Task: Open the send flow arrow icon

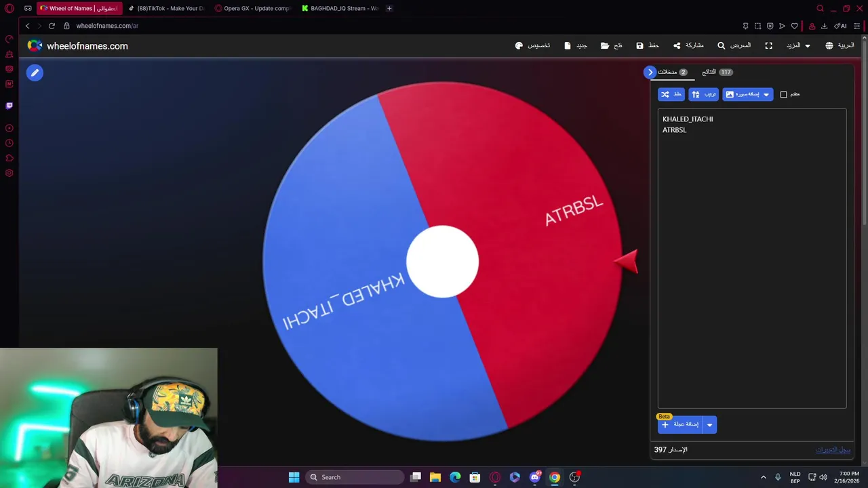Action: point(782,26)
